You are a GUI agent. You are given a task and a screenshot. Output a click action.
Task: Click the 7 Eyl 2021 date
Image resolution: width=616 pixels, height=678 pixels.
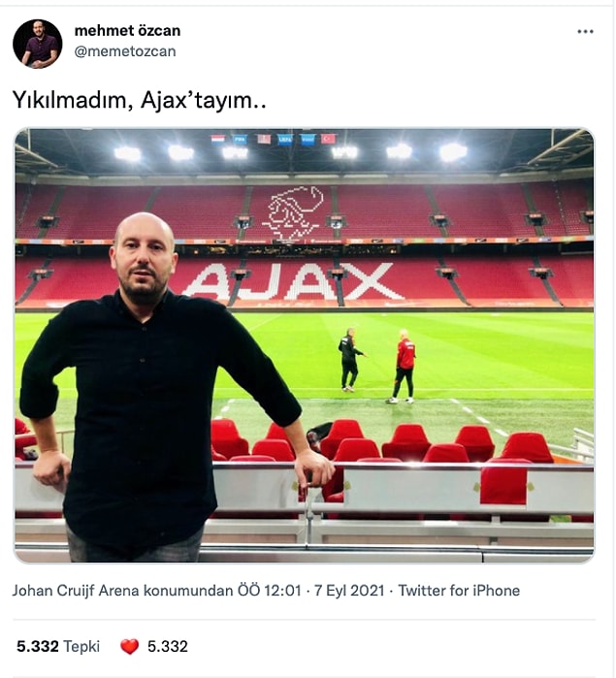(349, 591)
